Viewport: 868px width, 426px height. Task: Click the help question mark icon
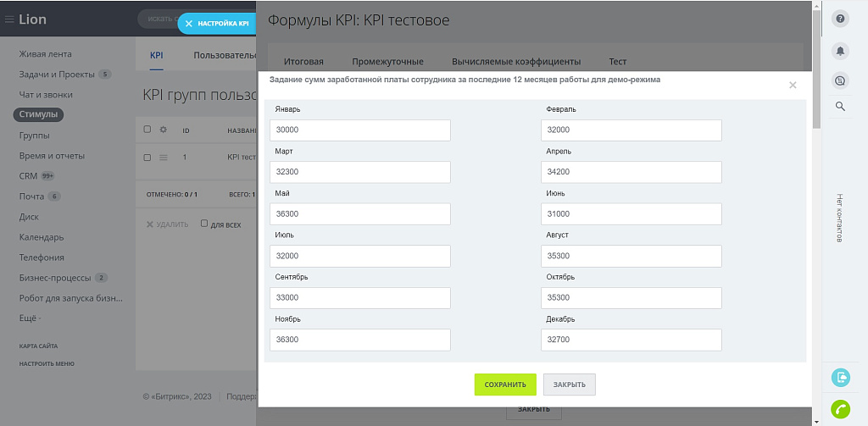(x=840, y=19)
